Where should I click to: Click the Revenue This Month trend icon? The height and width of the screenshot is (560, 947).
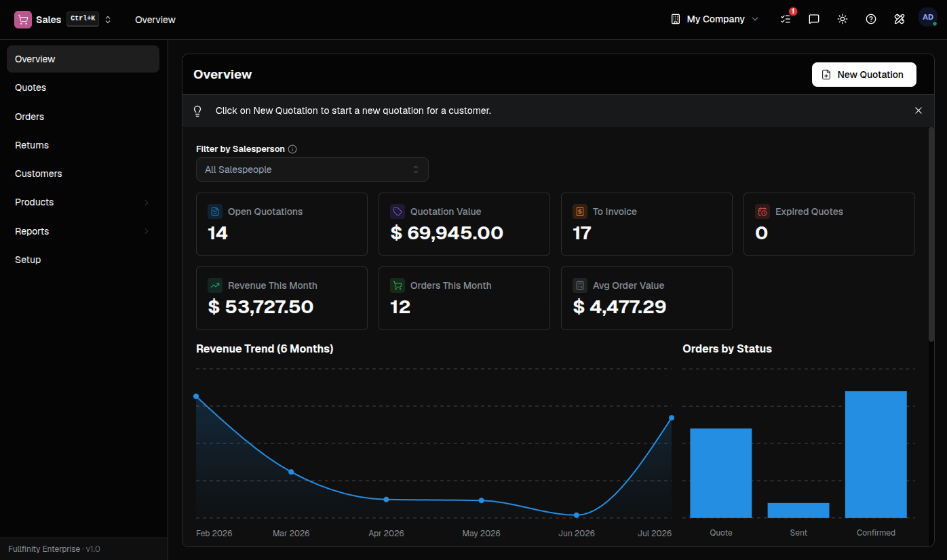215,285
